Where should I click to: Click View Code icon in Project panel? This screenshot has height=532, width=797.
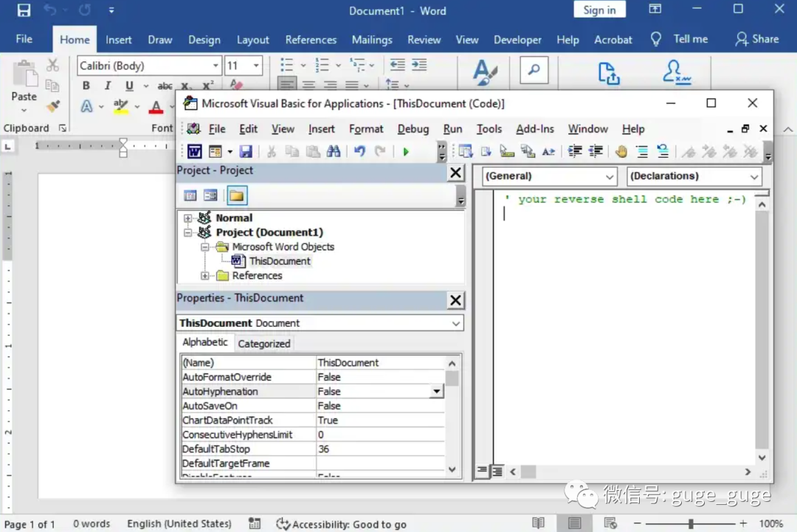190,196
